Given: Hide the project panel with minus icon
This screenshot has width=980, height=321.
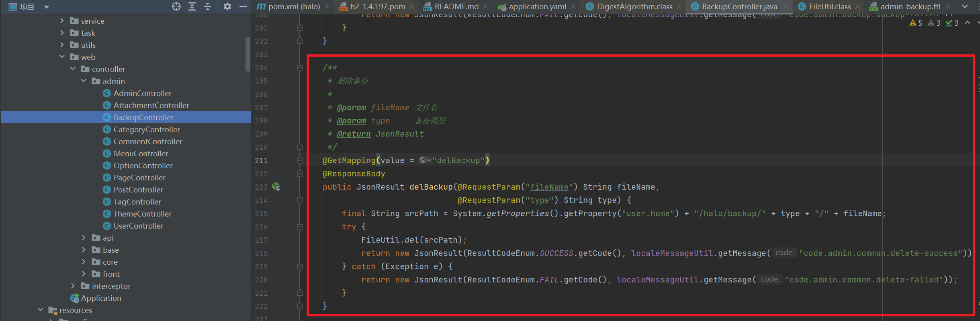Looking at the screenshot, I should 243,6.
